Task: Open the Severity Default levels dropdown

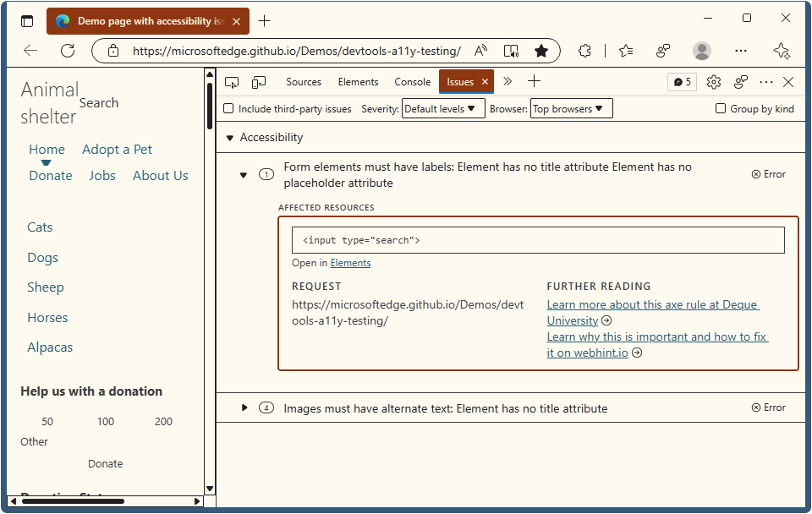Action: [x=443, y=108]
